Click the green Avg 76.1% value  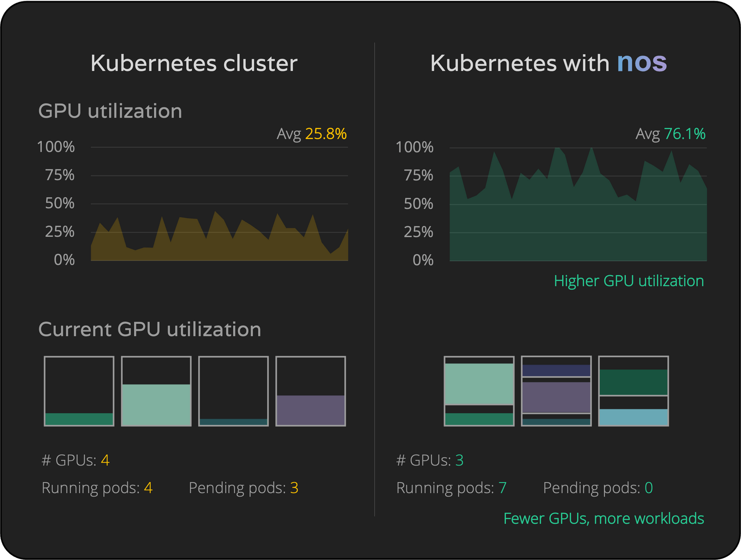[684, 134]
